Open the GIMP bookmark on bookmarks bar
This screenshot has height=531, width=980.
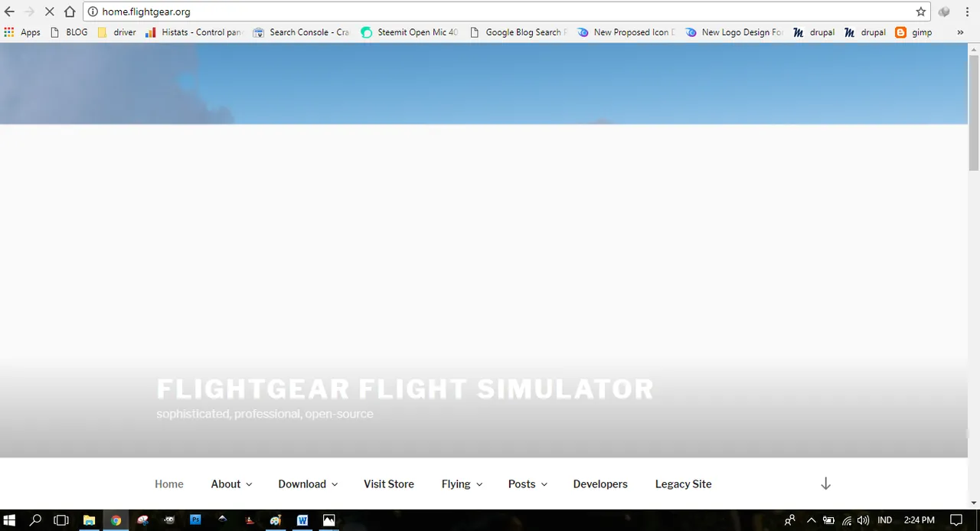point(922,32)
